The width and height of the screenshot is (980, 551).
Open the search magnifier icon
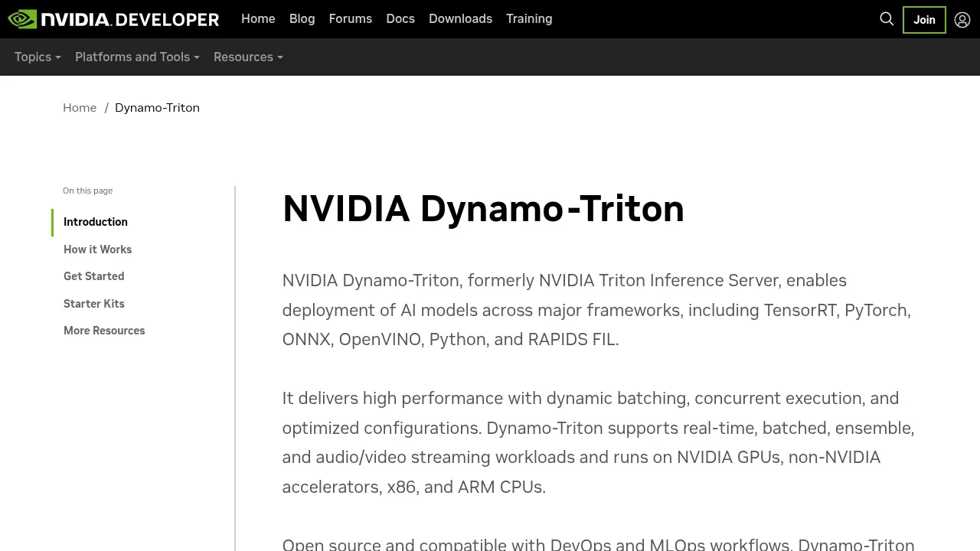coord(887,19)
